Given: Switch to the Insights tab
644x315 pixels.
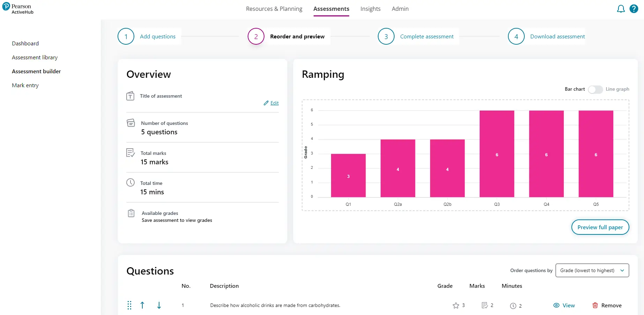Looking at the screenshot, I should coord(370,9).
